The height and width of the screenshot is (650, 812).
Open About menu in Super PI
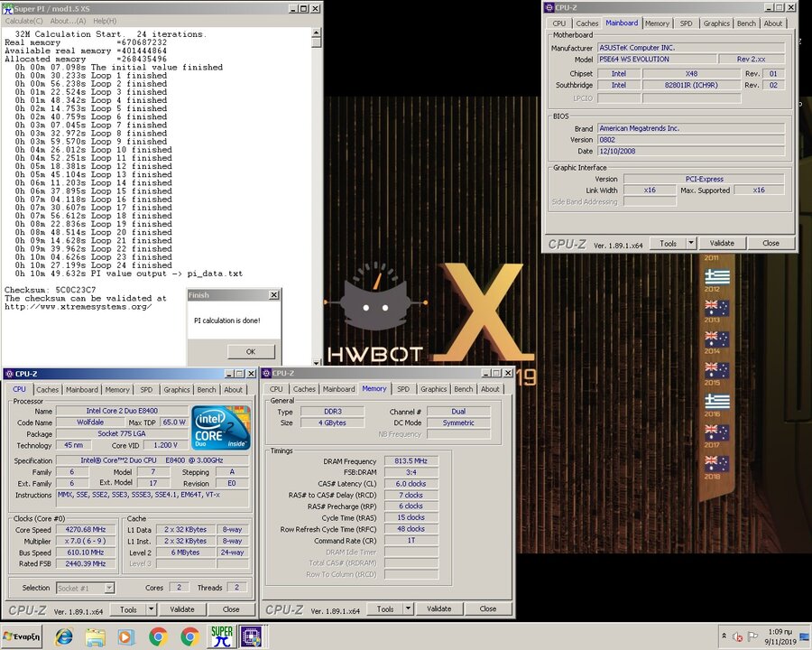coord(68,21)
